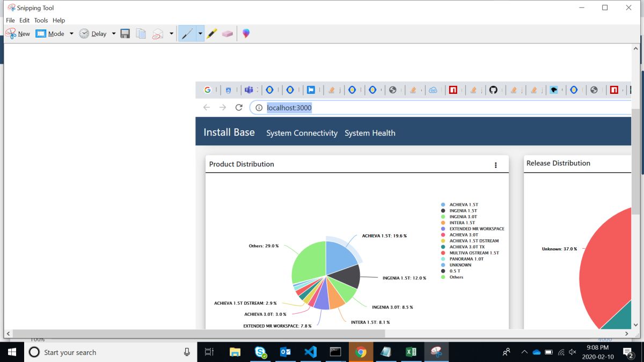
Task: Click the Release Distribution heading
Action: (558, 163)
